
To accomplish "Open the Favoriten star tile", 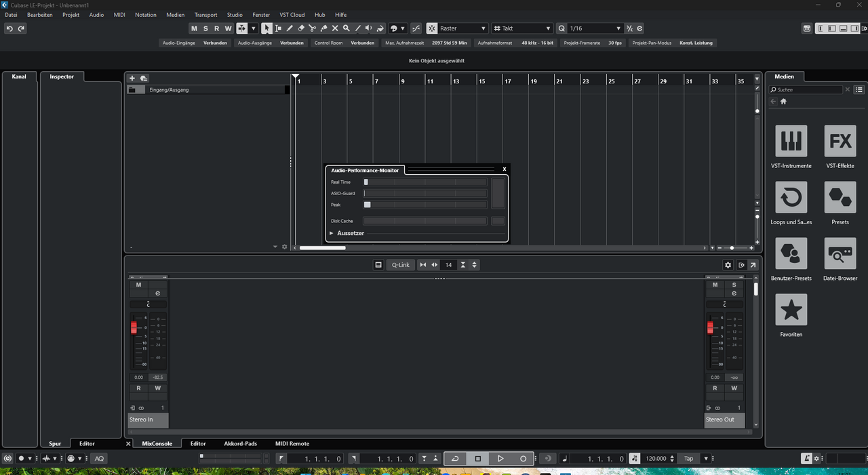I will 791,310.
